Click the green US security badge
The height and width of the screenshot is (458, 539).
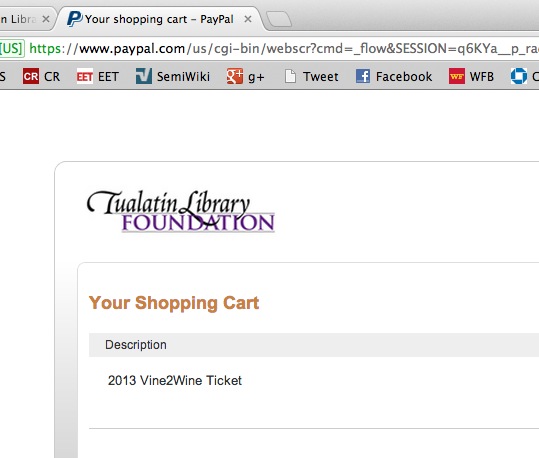pyautogui.click(x=12, y=48)
